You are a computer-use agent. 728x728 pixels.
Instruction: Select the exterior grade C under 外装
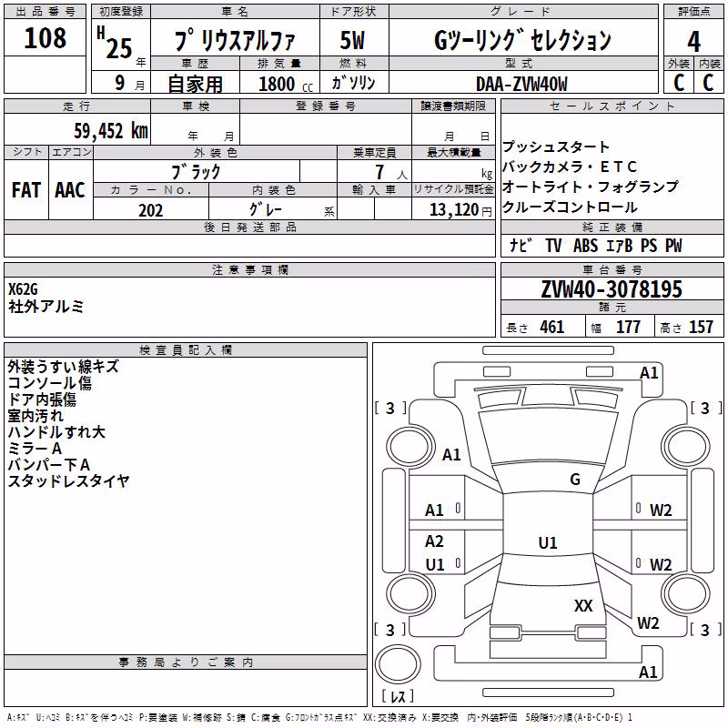click(x=679, y=83)
